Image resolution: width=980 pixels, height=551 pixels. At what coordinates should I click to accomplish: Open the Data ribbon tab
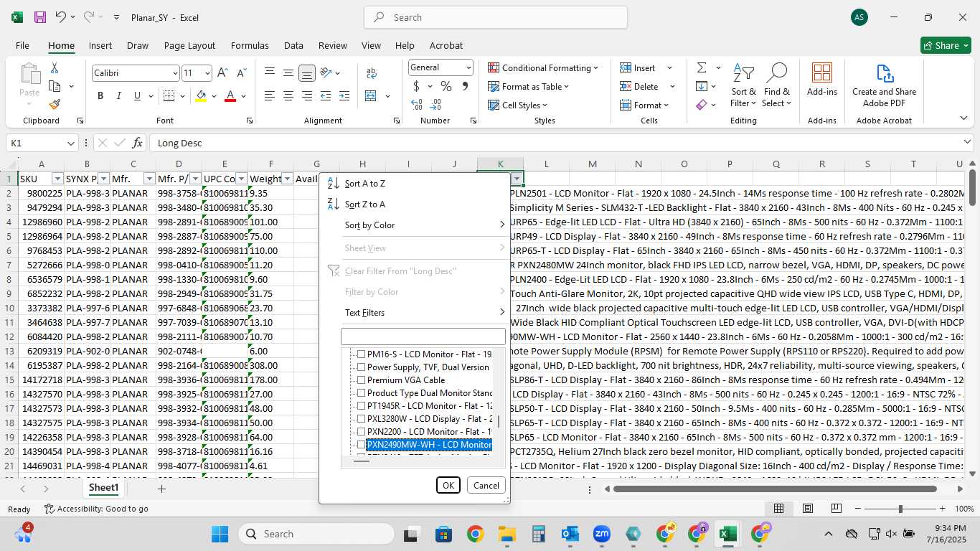click(293, 45)
